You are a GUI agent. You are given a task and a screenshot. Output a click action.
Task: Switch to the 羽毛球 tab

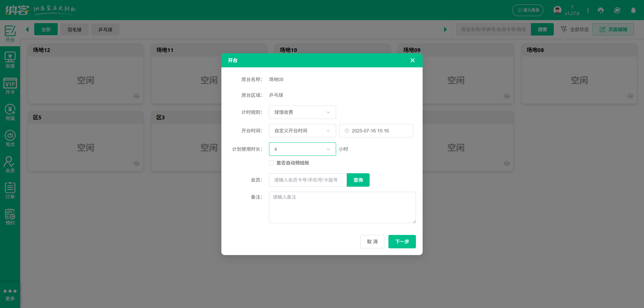[74, 29]
